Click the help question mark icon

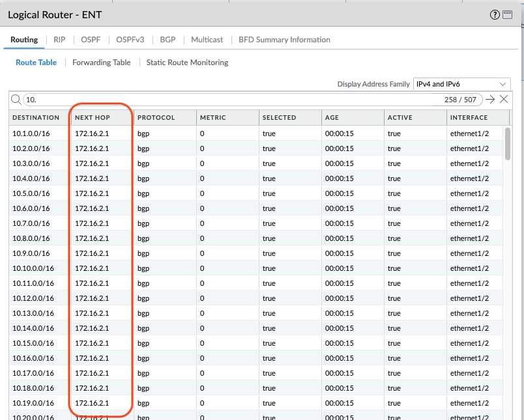495,15
